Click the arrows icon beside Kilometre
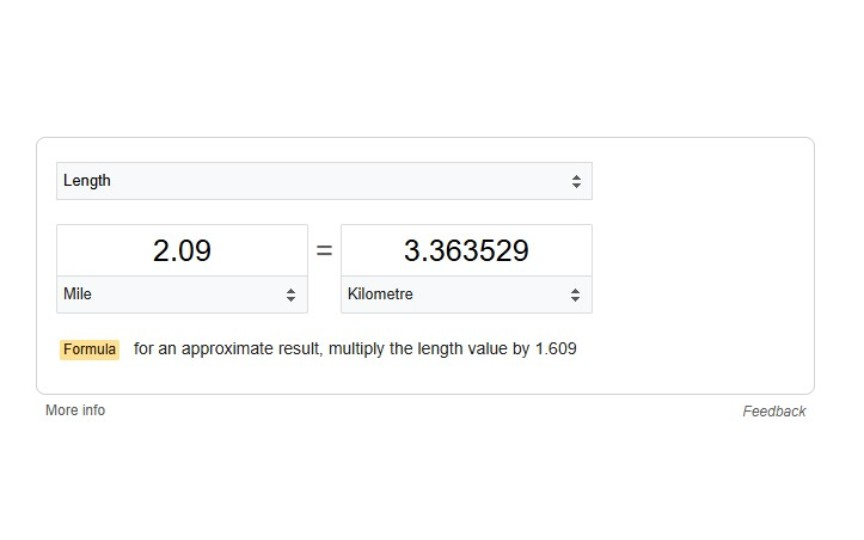The image size is (864, 540). click(575, 295)
